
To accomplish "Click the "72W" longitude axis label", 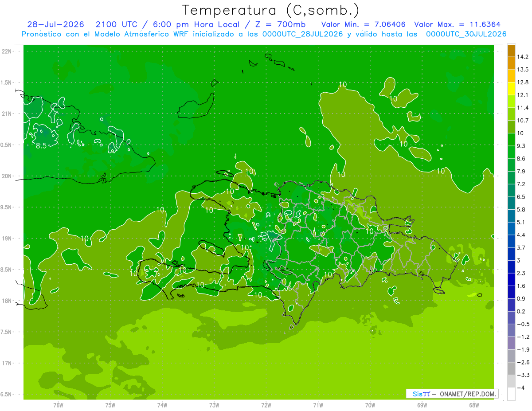I will (266, 405).
